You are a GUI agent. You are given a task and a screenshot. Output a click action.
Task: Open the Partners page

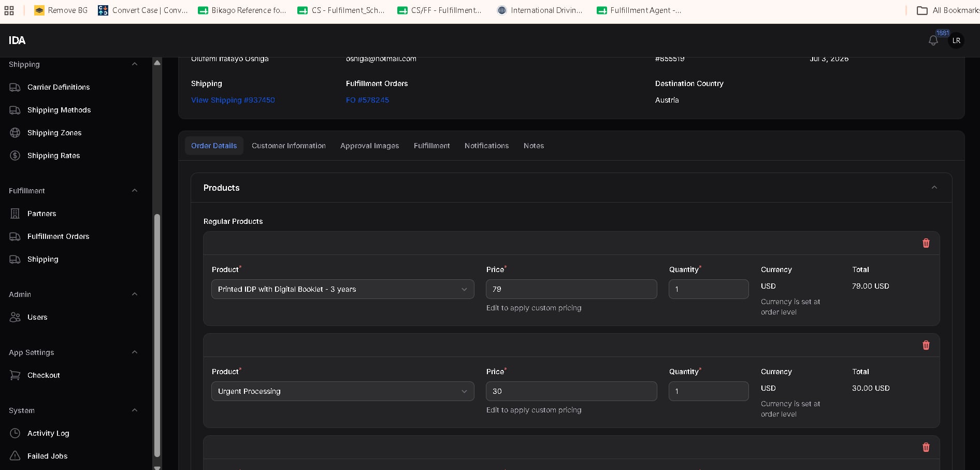pos(42,213)
